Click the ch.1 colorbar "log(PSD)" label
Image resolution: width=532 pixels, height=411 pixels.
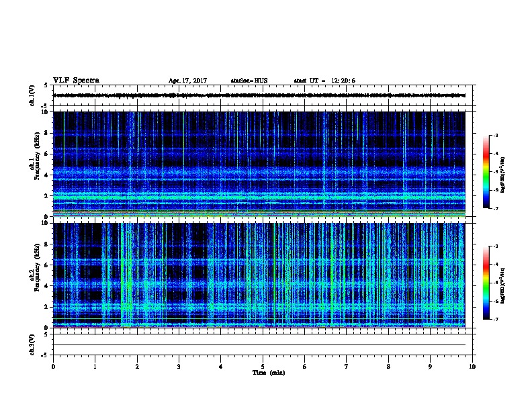(502, 175)
